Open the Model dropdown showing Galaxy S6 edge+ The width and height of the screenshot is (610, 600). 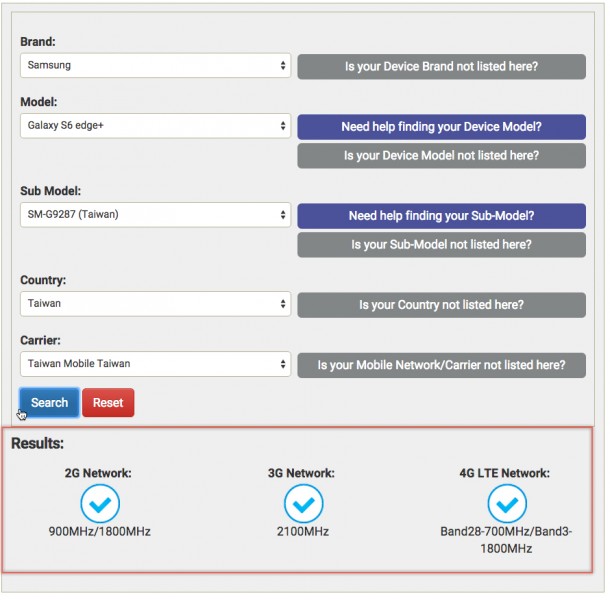tap(155, 126)
